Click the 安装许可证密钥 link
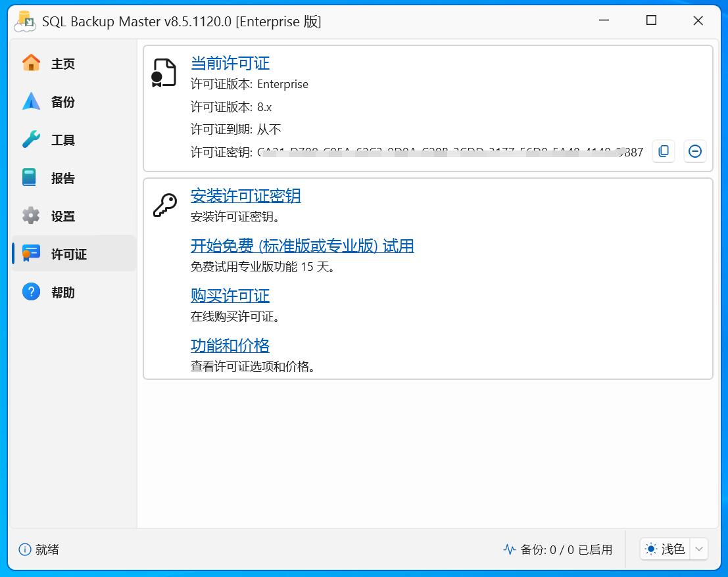The width and height of the screenshot is (728, 577). click(245, 196)
